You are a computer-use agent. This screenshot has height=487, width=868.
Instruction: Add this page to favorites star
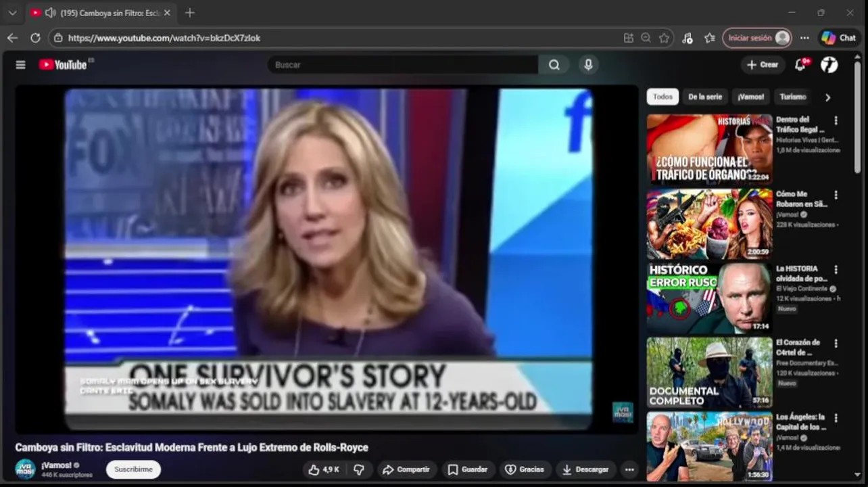[664, 39]
